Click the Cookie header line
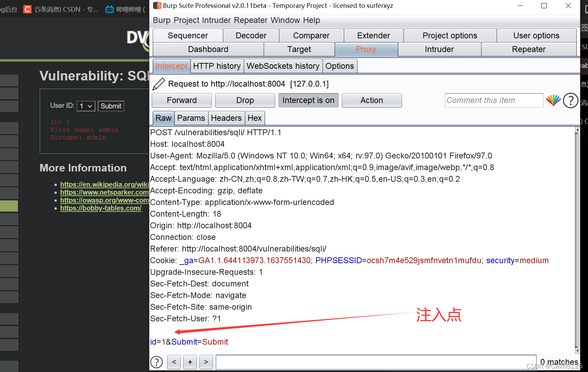588x372 pixels. click(349, 260)
